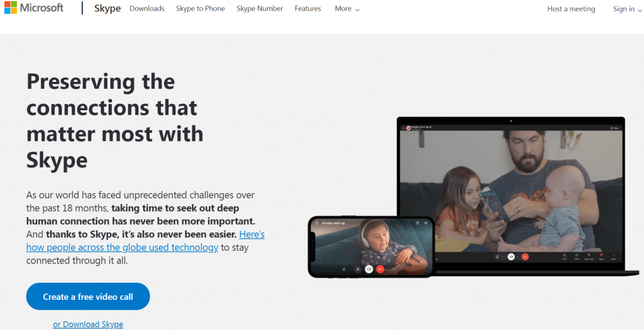Viewport: 644px width, 330px height.
Task: Open the Downloads menu item
Action: [147, 9]
